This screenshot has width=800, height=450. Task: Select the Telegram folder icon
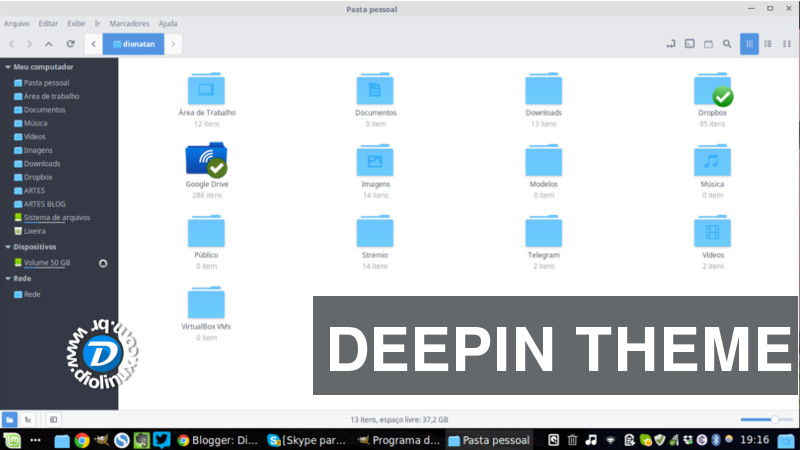tap(544, 231)
